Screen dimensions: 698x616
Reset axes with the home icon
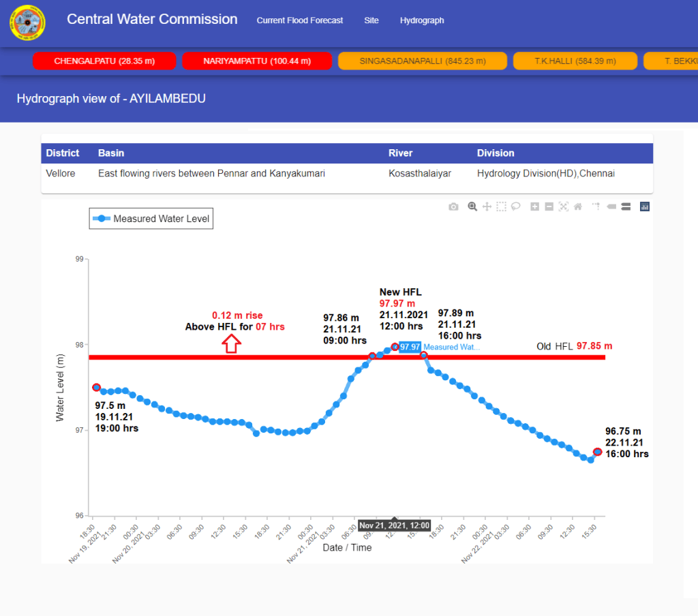pyautogui.click(x=578, y=206)
